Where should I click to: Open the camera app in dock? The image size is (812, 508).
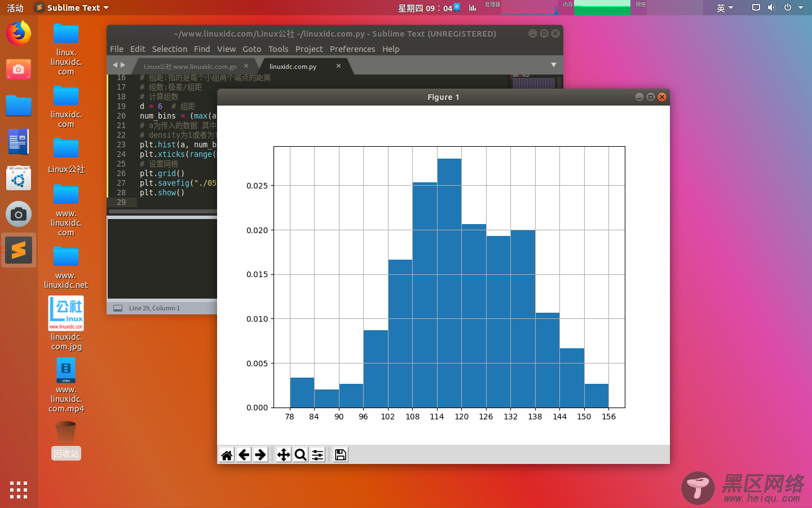(19, 214)
